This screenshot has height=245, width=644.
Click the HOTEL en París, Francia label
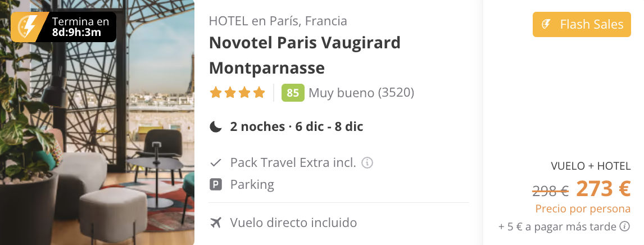pos(278,21)
